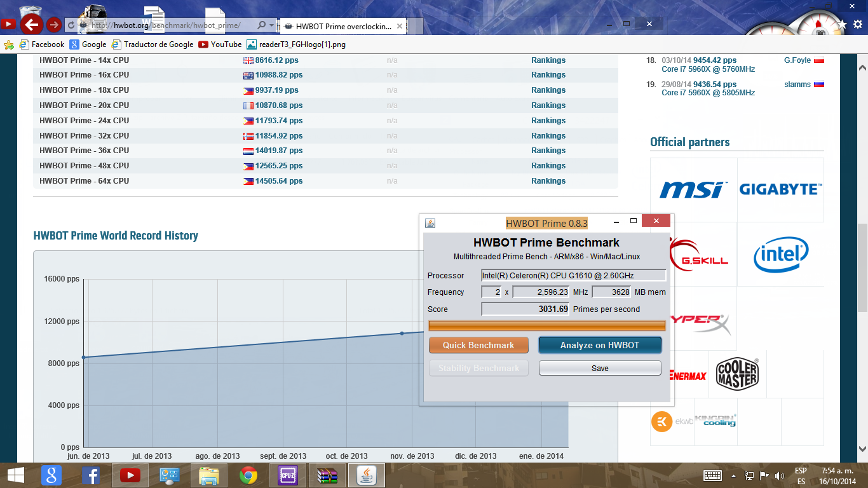Open Rankings for HWBOT Prime 24x CPU
Viewport: 868px width, 488px height.
(x=548, y=121)
